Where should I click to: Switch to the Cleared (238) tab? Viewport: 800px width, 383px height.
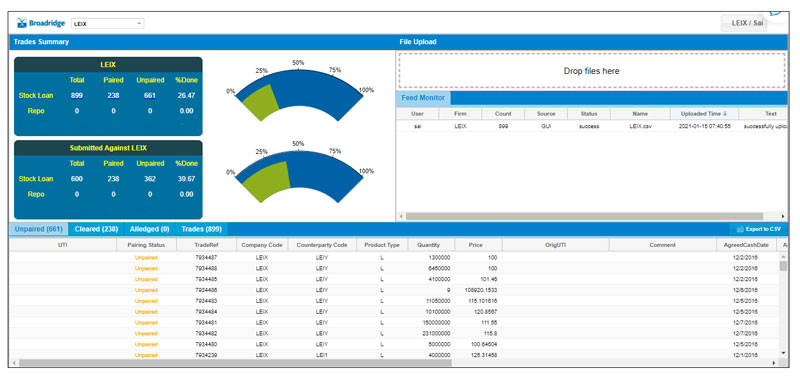[96, 229]
